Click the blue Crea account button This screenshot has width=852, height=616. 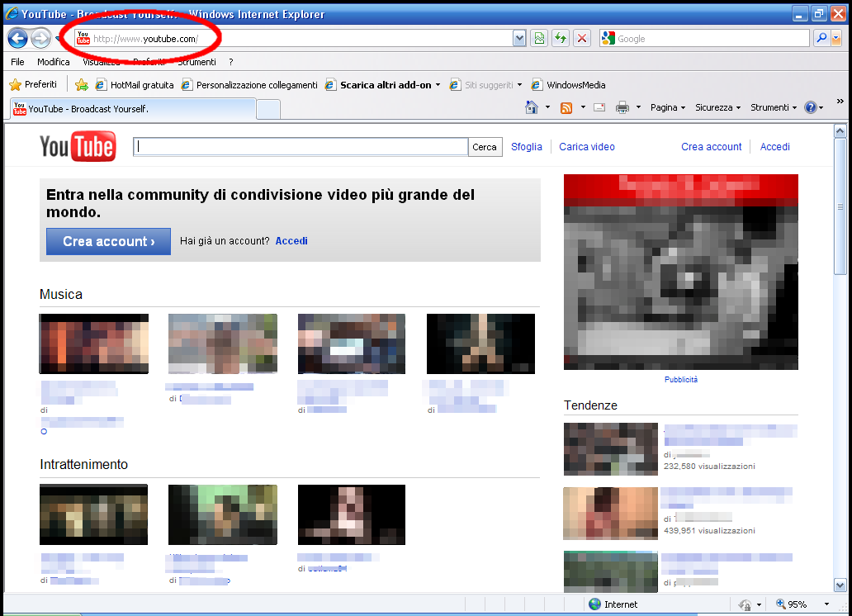point(109,241)
